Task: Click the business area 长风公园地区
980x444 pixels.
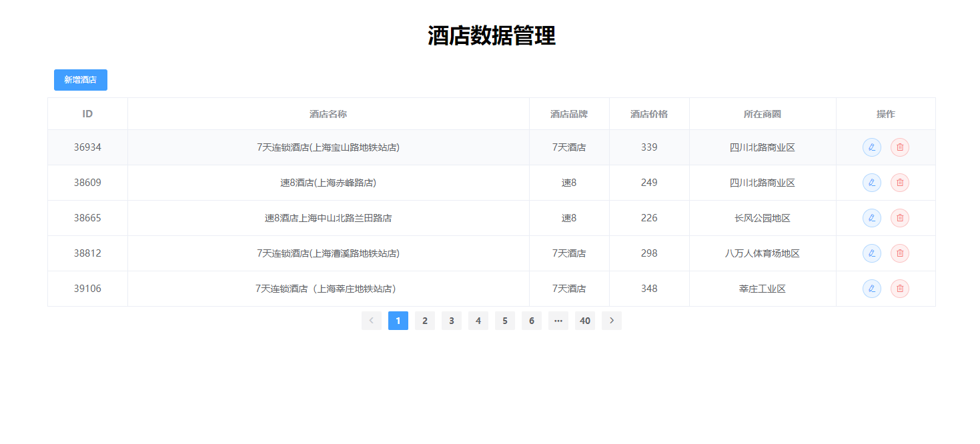Action: click(x=763, y=218)
